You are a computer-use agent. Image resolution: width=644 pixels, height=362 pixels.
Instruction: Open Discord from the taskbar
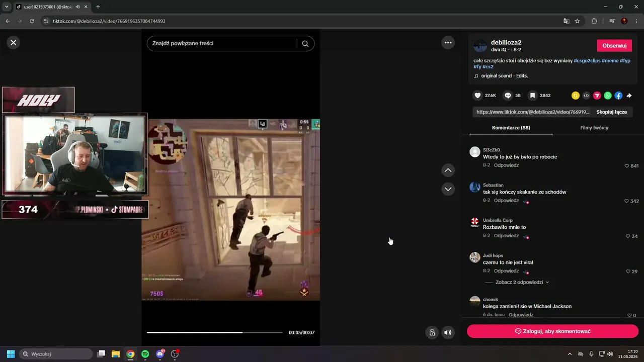click(160, 354)
